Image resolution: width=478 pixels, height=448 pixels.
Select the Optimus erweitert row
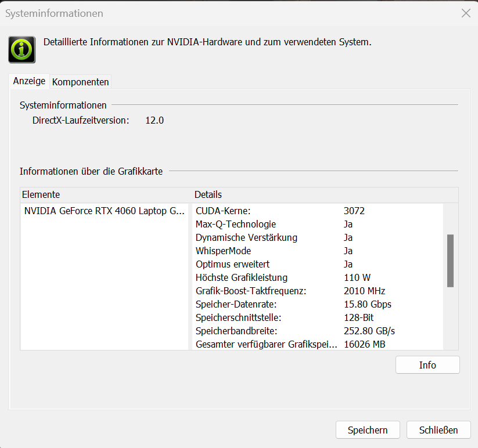(x=318, y=265)
